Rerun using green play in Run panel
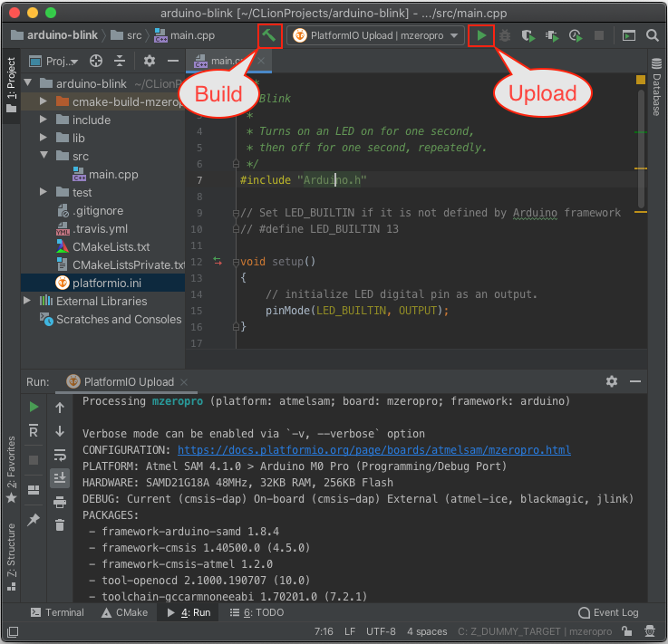This screenshot has height=644, width=668. [x=34, y=407]
